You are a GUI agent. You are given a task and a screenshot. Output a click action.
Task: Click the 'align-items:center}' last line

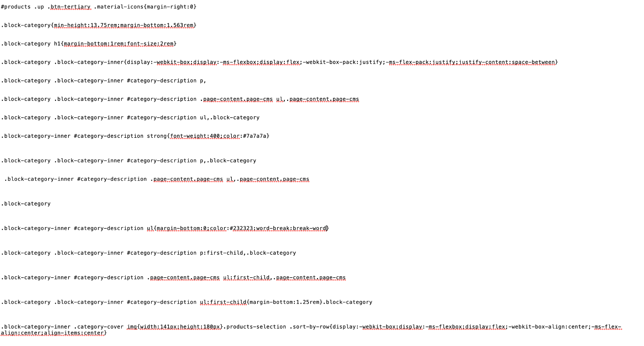pos(54,333)
